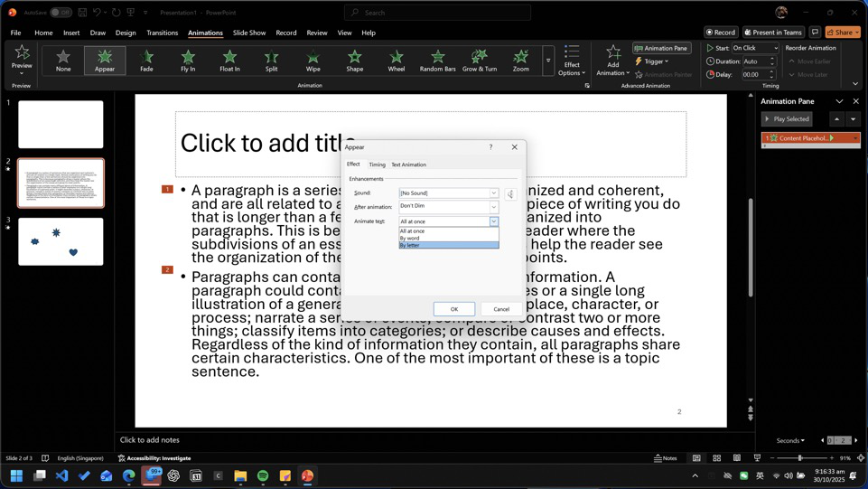Apply the Grow & Turn animation

[x=480, y=61]
